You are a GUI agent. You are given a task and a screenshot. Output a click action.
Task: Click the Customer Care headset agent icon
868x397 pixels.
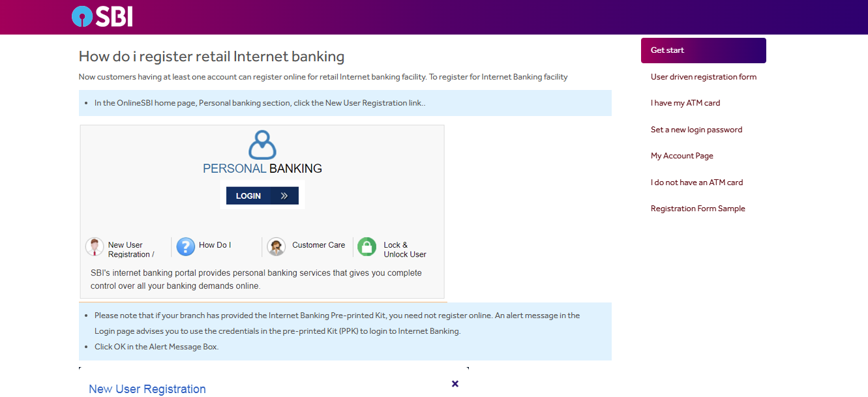[277, 246]
